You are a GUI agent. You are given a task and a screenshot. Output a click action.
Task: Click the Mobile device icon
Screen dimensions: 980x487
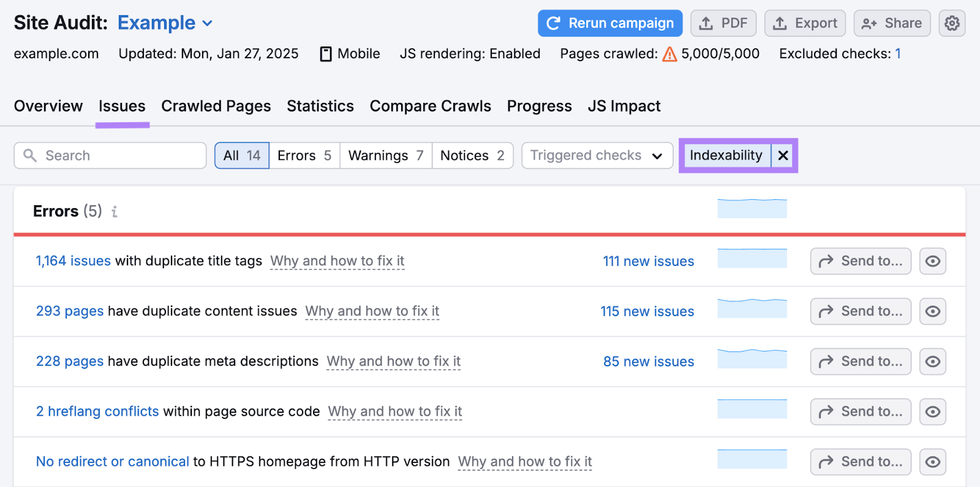326,54
